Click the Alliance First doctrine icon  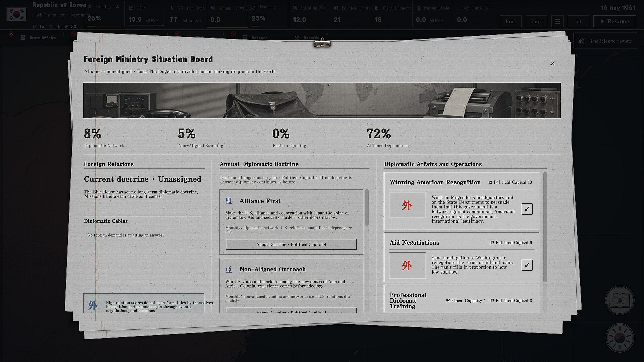tap(229, 201)
